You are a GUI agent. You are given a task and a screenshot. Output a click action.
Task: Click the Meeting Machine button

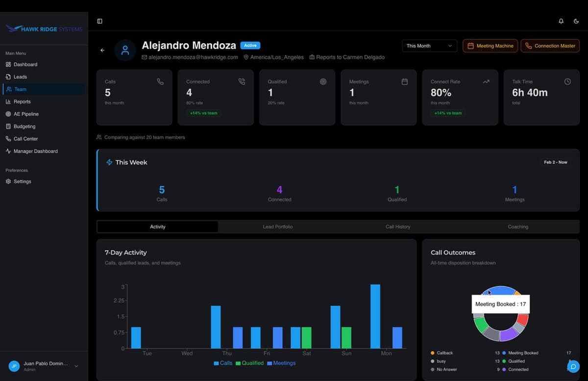point(490,45)
